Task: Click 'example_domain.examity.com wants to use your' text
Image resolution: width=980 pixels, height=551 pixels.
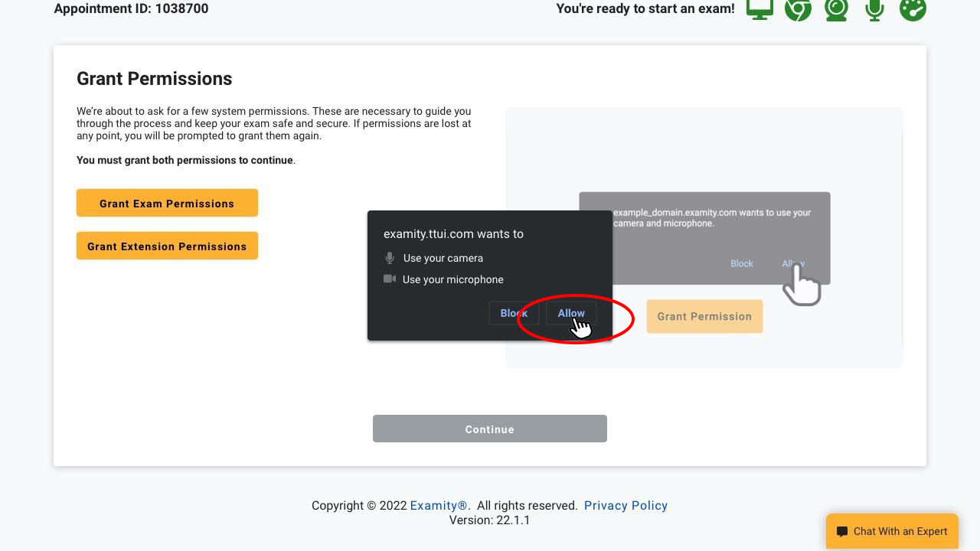Action: coord(712,213)
